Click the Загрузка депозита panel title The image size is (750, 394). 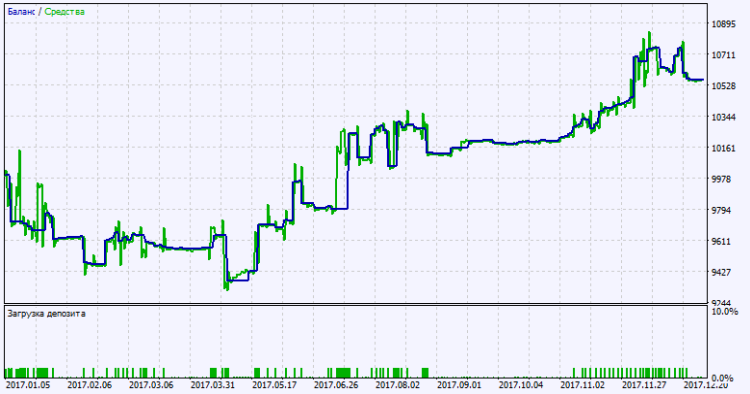(46, 314)
